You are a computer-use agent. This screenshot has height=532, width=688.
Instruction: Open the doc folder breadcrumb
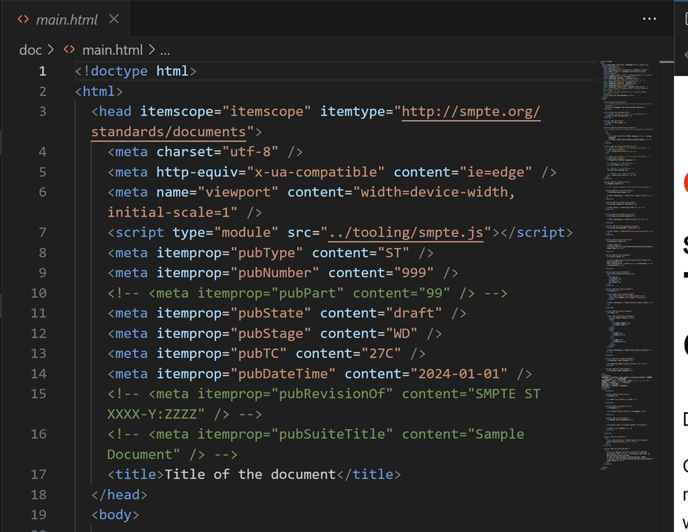click(x=30, y=49)
